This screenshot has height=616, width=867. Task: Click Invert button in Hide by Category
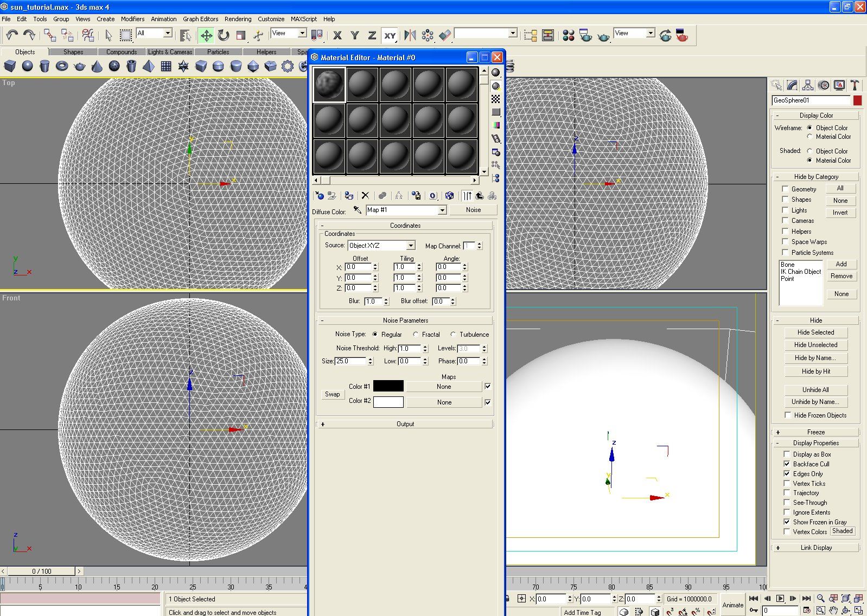pos(840,213)
